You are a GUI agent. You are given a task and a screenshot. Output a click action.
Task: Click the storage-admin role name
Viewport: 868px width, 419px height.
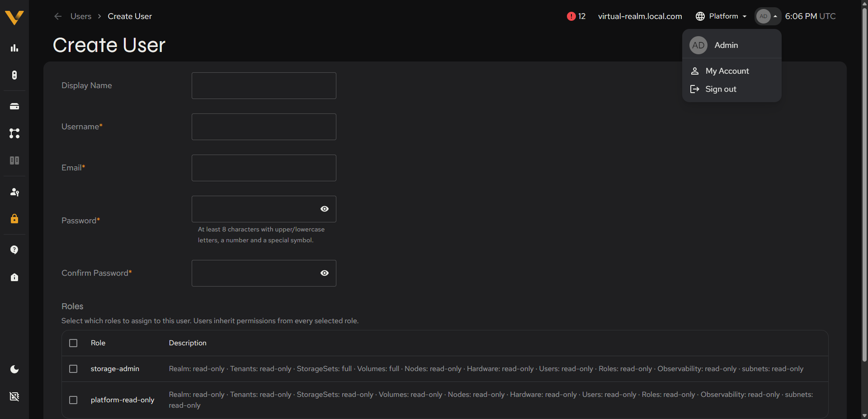pos(115,369)
